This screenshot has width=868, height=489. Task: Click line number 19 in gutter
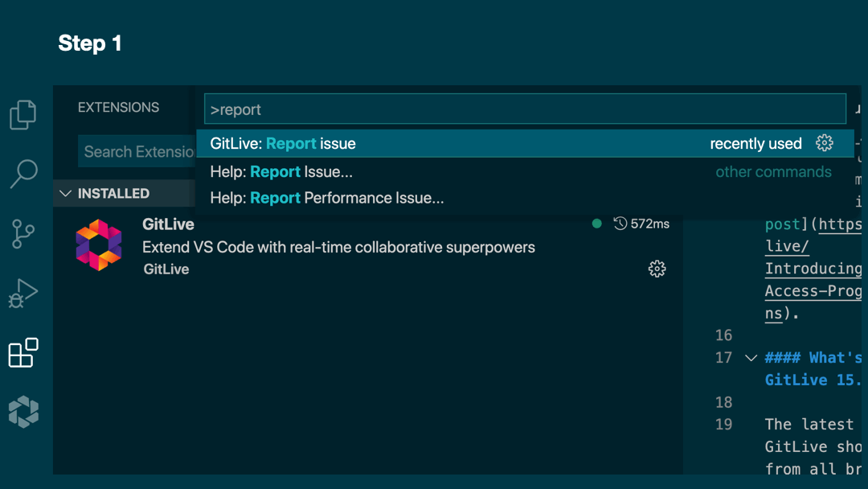coord(723,424)
